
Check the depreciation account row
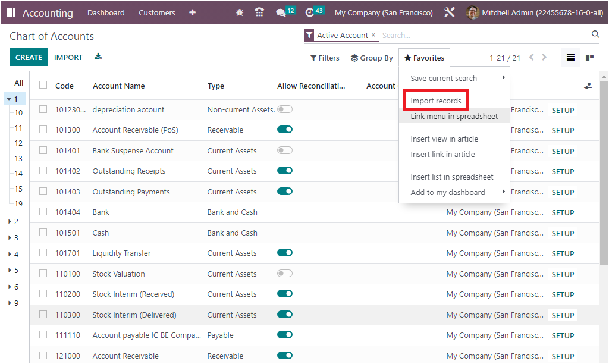43,109
